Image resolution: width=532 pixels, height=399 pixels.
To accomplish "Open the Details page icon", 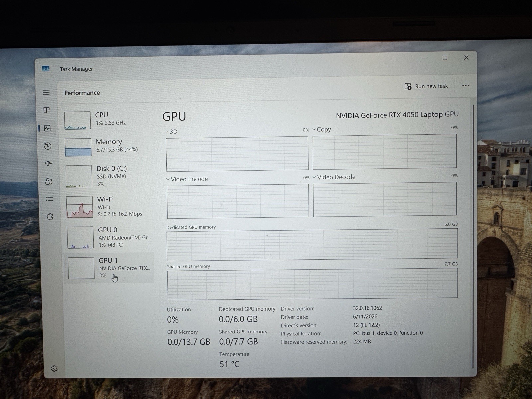I will [49, 199].
